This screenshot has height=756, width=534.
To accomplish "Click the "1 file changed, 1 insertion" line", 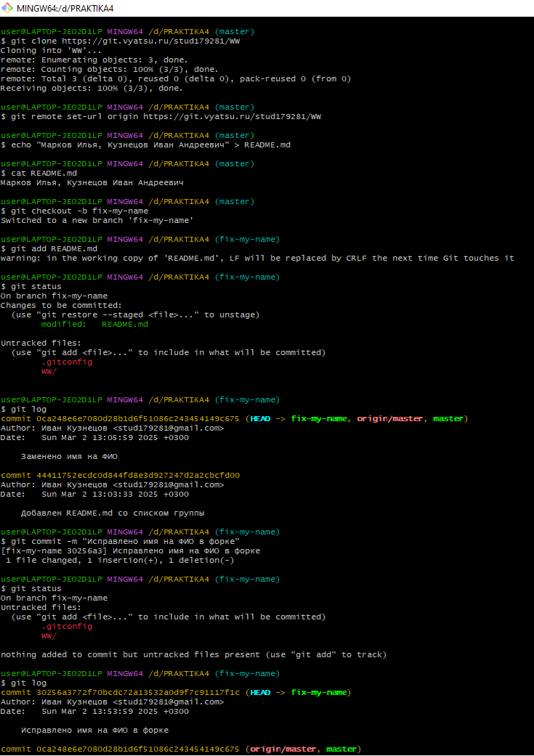I will click(120, 560).
